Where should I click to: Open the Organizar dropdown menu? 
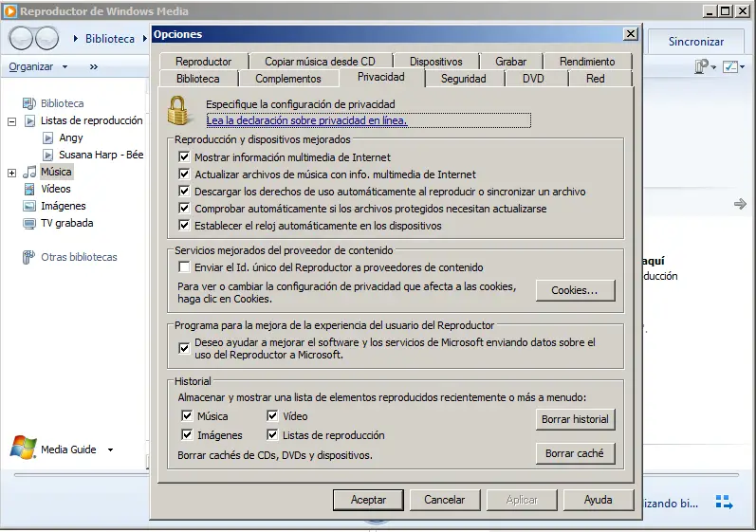38,66
